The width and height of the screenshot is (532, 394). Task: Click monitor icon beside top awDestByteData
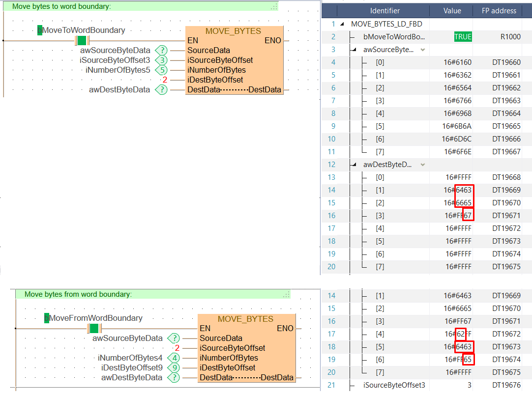pos(161,90)
